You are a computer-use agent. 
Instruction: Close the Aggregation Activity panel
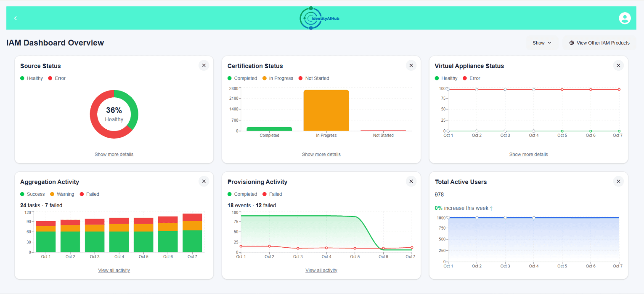point(204,181)
